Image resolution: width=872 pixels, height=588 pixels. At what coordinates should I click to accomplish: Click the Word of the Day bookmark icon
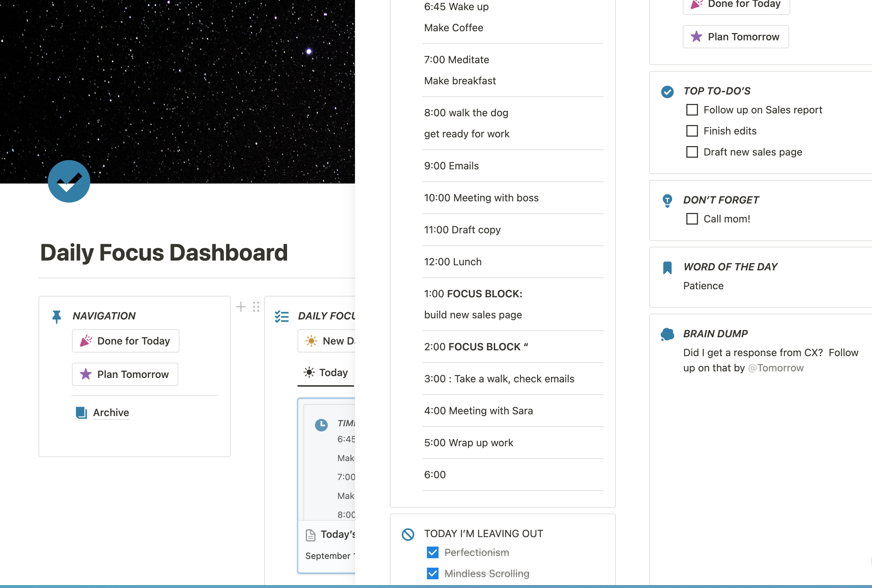[667, 268]
